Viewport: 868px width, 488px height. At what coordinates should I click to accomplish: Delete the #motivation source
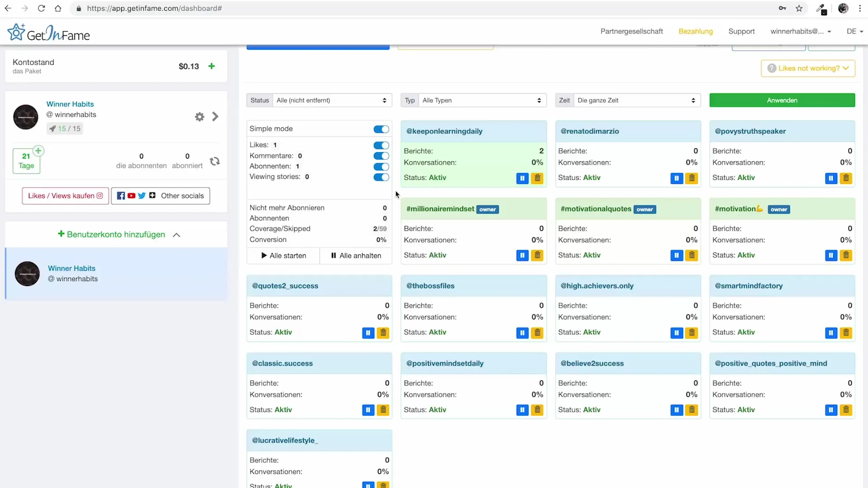(x=846, y=255)
